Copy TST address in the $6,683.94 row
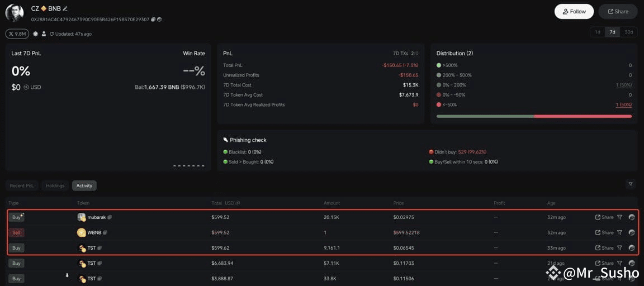This screenshot has width=644, height=286. click(100, 263)
